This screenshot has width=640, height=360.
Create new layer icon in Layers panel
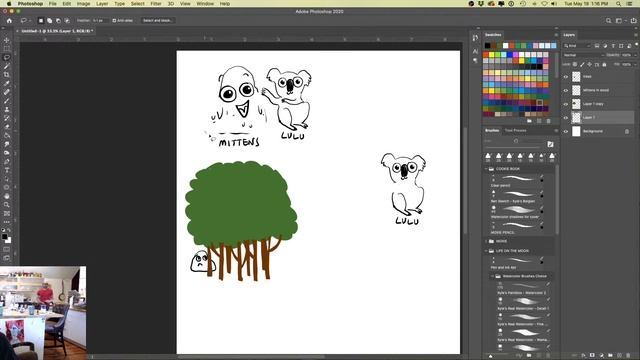619,356
